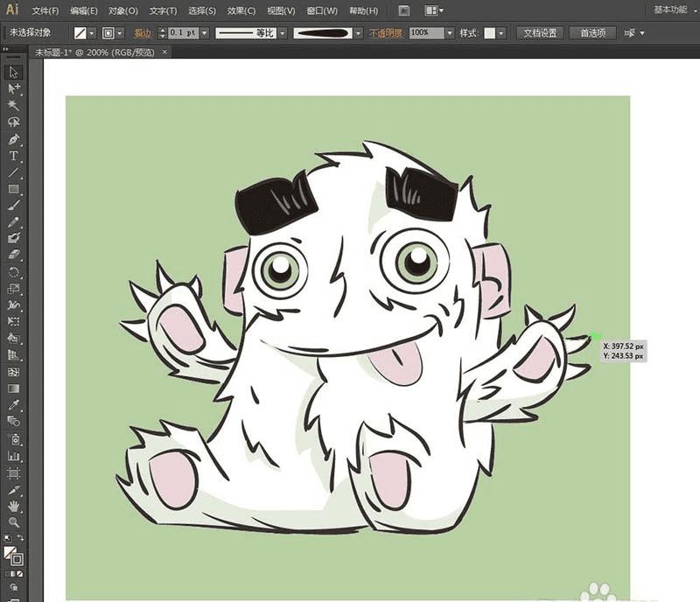
Task: Adjust stroke weight with stepper arrows
Action: tap(163, 33)
